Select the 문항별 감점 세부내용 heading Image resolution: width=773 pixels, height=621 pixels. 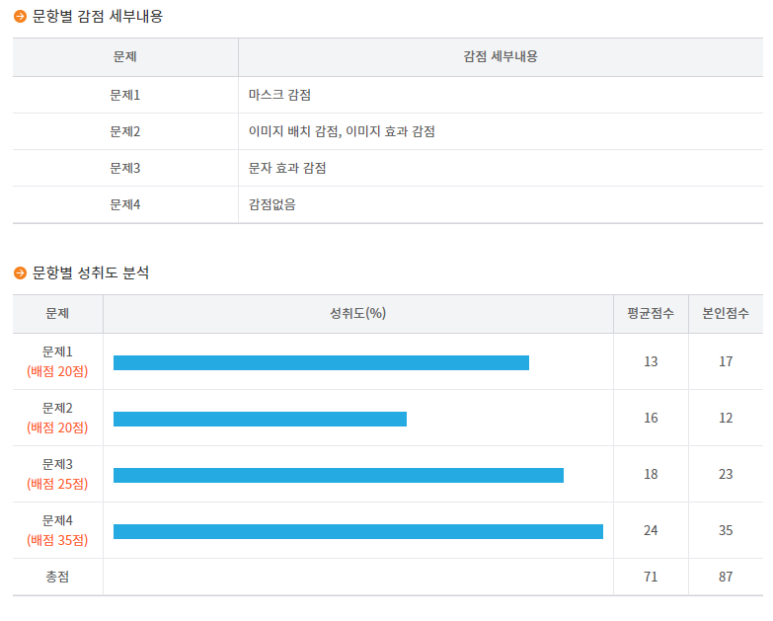point(98,16)
